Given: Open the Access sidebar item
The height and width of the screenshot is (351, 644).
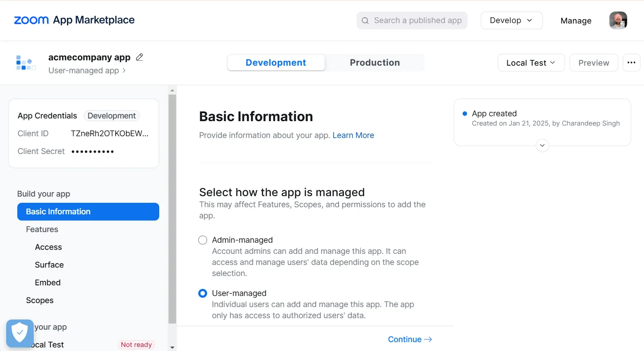Looking at the screenshot, I should tap(48, 247).
